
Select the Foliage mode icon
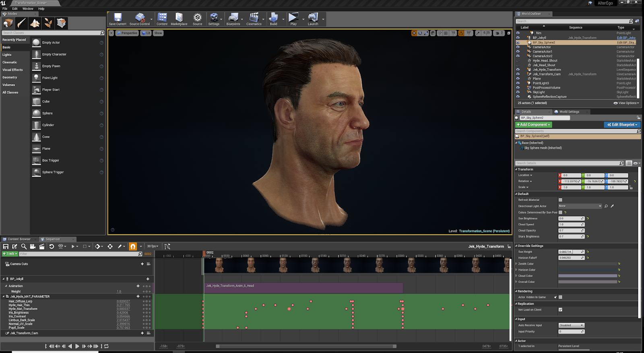[x=48, y=23]
